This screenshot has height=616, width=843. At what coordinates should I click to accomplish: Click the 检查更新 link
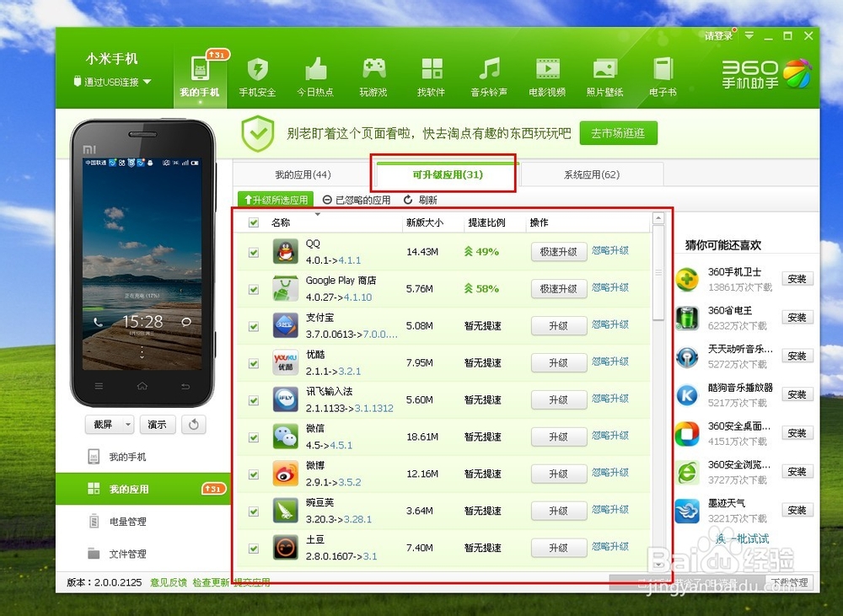point(211,582)
